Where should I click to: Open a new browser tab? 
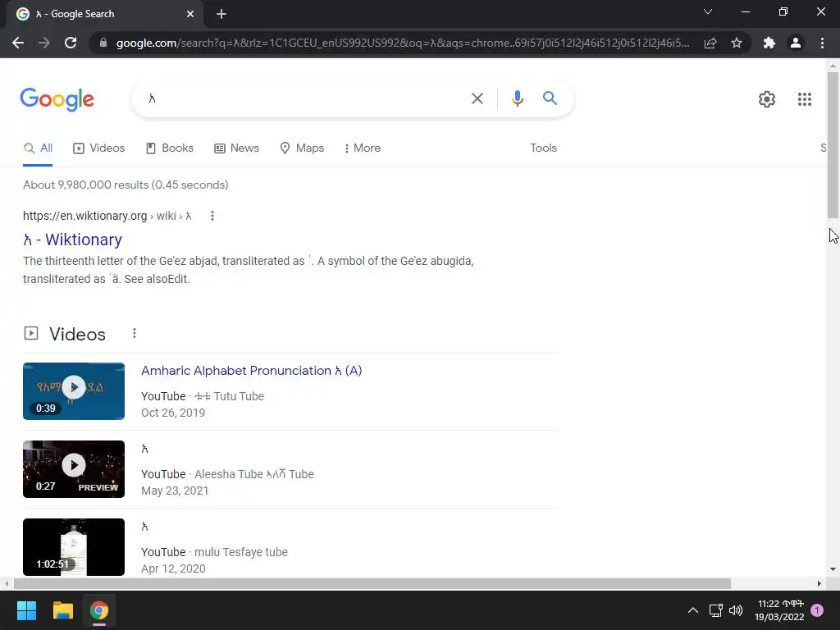click(x=221, y=14)
